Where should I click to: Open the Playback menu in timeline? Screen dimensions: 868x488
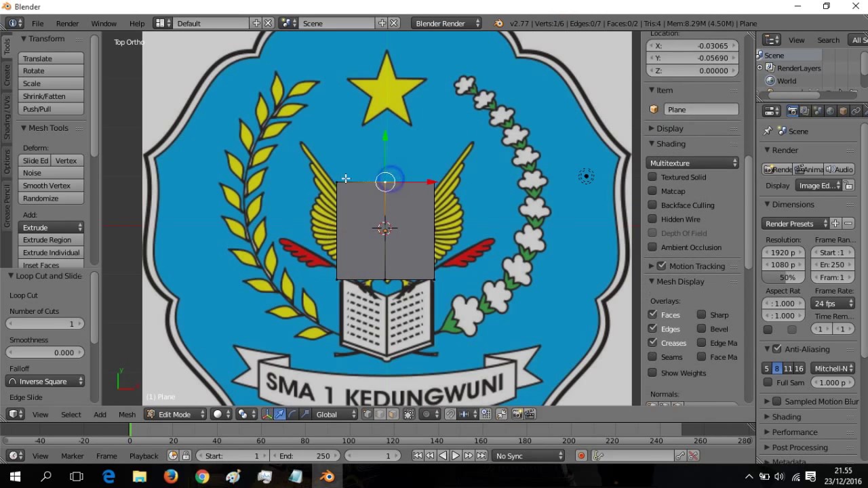(x=144, y=455)
